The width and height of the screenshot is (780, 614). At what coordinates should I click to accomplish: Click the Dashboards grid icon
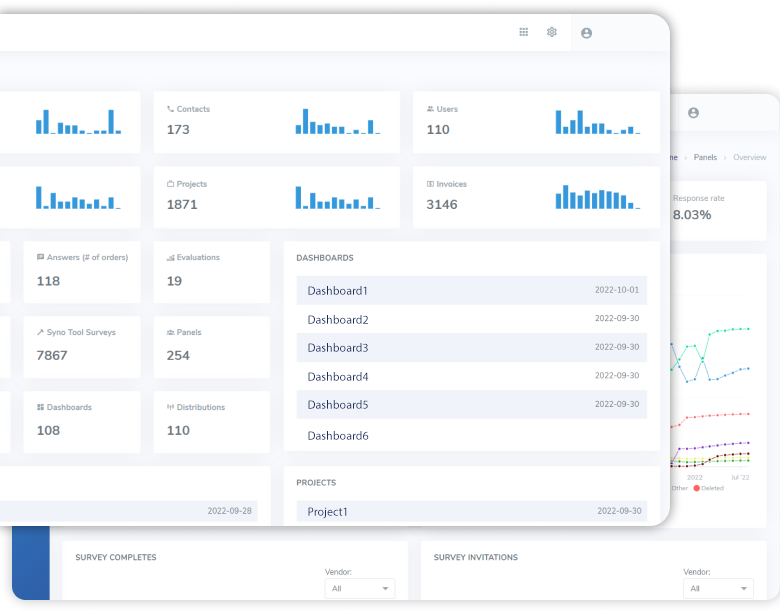[40, 407]
